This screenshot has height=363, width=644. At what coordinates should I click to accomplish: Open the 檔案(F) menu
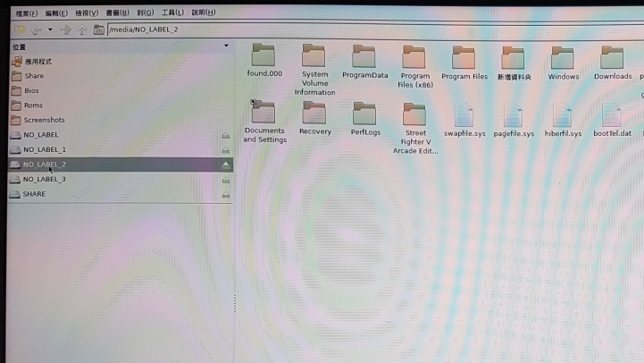[x=27, y=13]
